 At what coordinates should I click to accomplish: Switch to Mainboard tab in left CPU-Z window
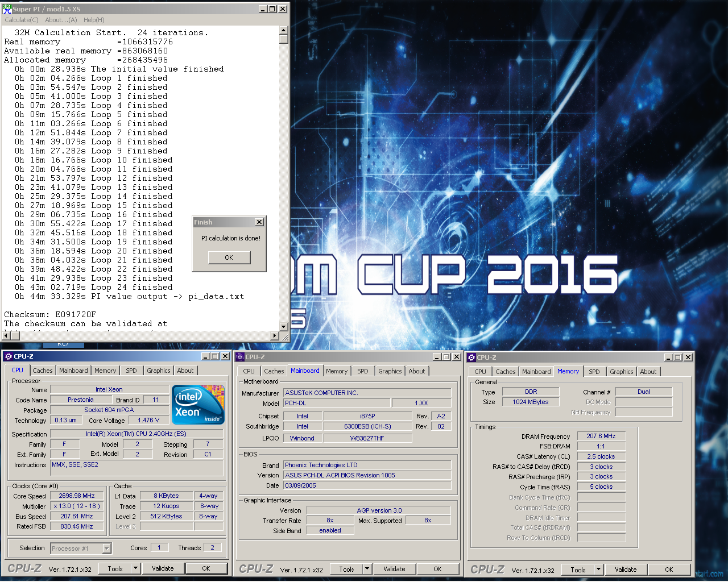click(x=73, y=371)
